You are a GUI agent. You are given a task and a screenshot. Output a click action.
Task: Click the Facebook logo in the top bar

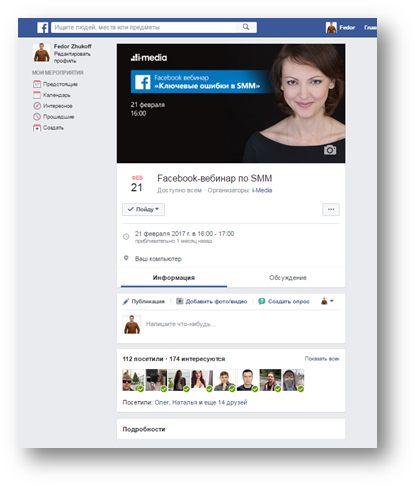42,27
